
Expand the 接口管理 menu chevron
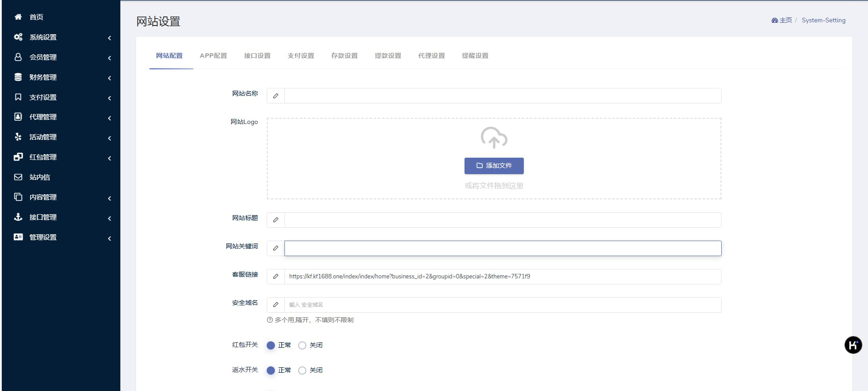point(109,218)
